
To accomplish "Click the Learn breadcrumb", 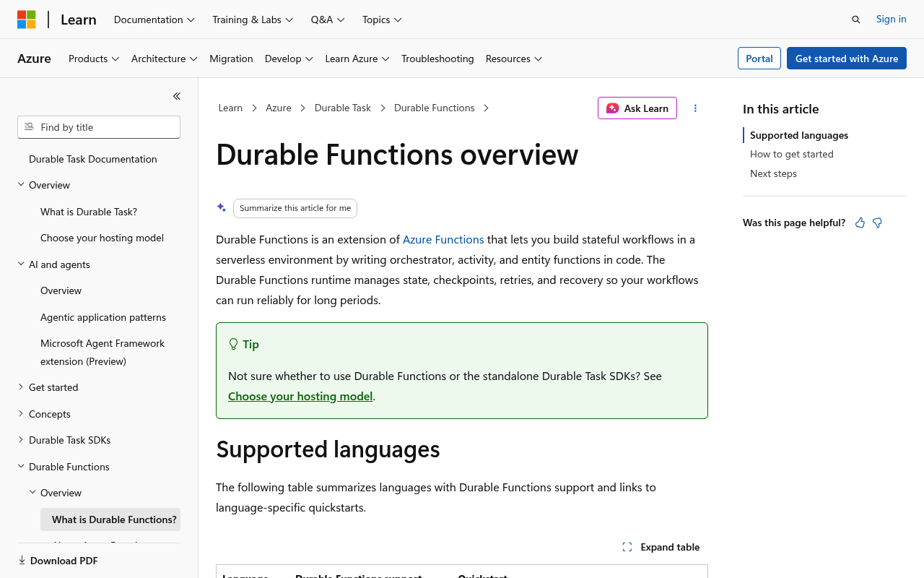I will [230, 108].
